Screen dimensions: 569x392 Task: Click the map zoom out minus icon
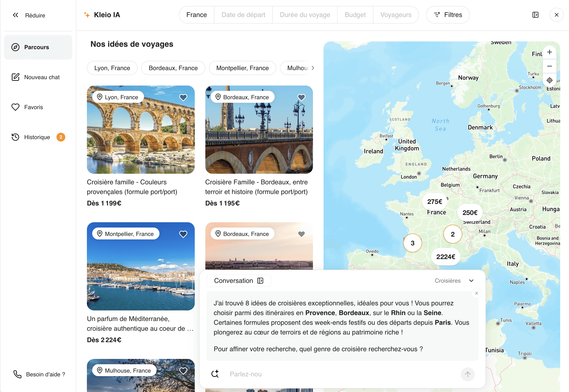pyautogui.click(x=549, y=66)
